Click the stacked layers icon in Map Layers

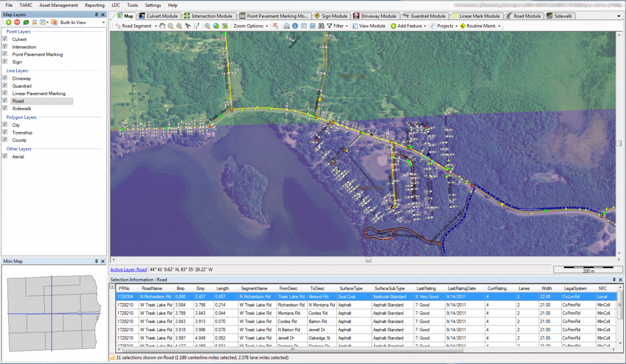tap(26, 22)
